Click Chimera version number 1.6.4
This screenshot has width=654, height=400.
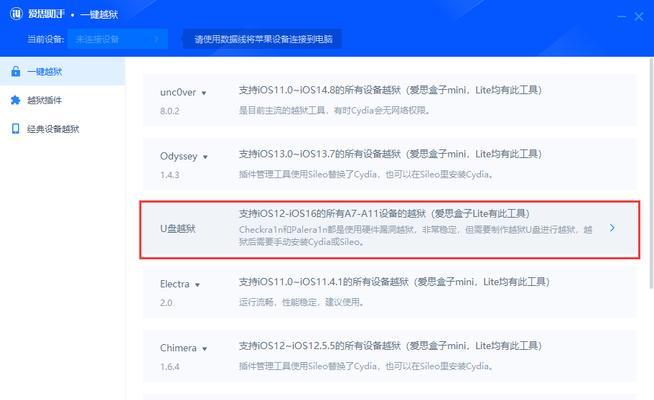pos(169,367)
